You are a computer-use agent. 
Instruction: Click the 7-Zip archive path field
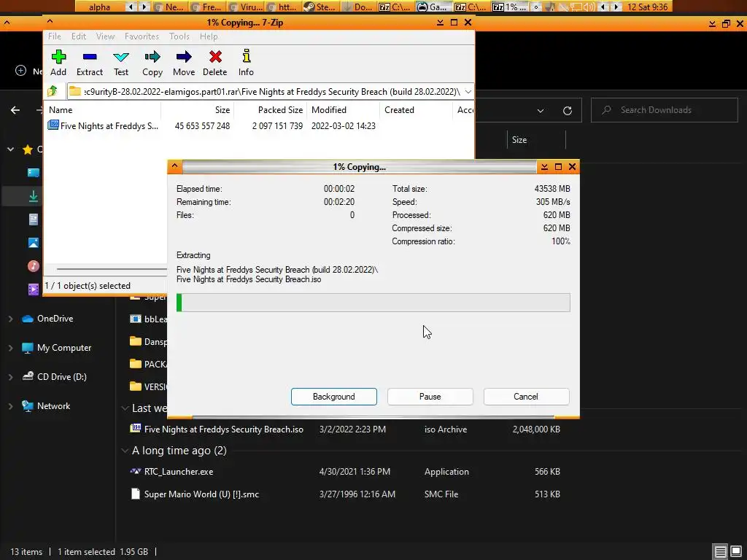click(x=271, y=91)
